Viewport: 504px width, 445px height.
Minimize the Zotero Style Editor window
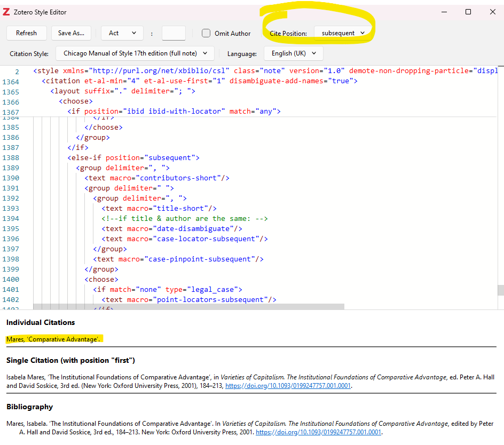[444, 12]
